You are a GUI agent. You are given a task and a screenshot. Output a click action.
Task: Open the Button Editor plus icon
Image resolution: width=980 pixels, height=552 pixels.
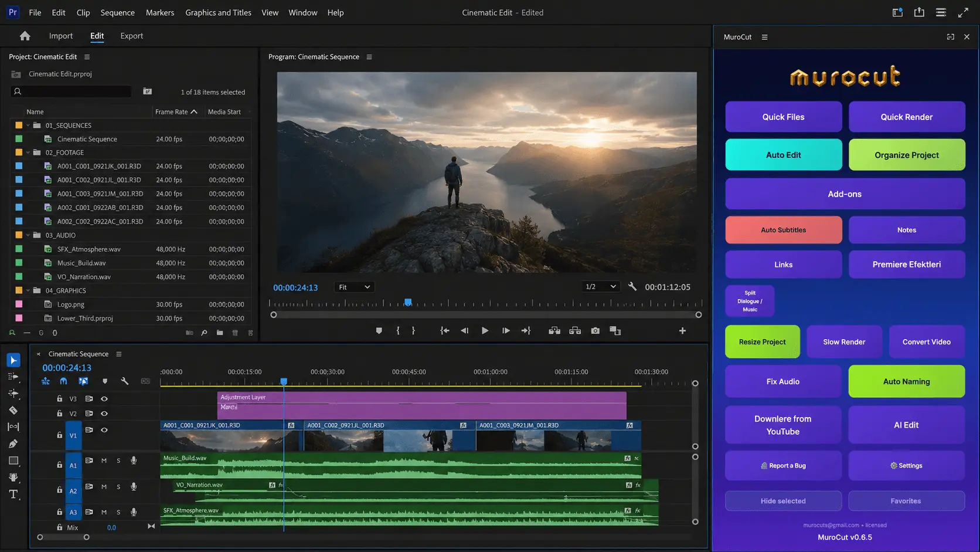tap(682, 331)
